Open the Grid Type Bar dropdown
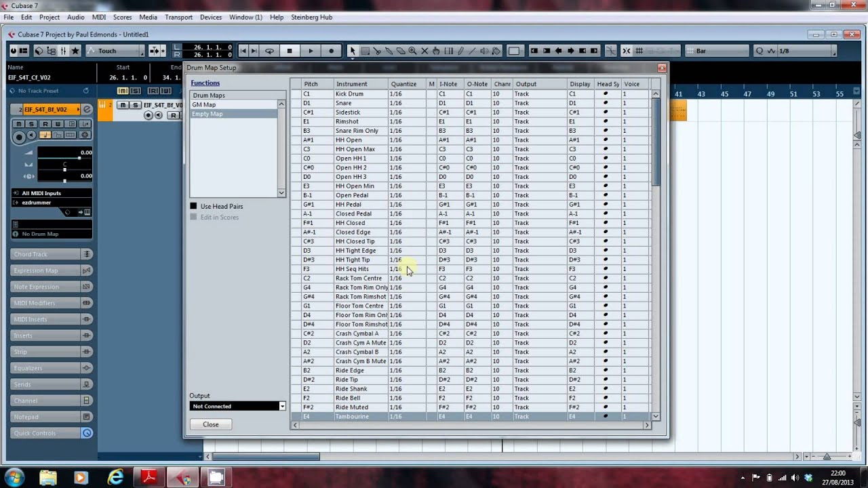868x488 pixels. pos(717,51)
